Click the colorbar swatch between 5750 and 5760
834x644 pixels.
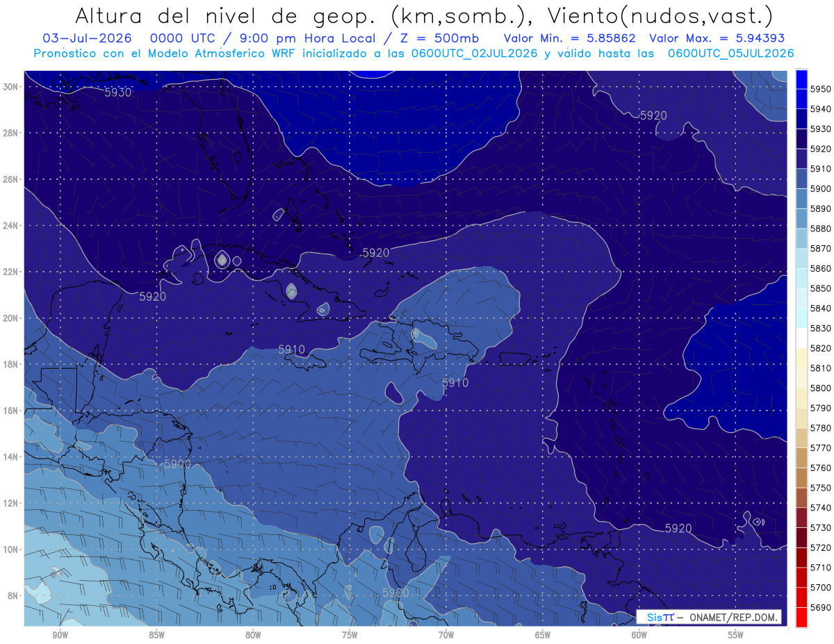coord(801,477)
